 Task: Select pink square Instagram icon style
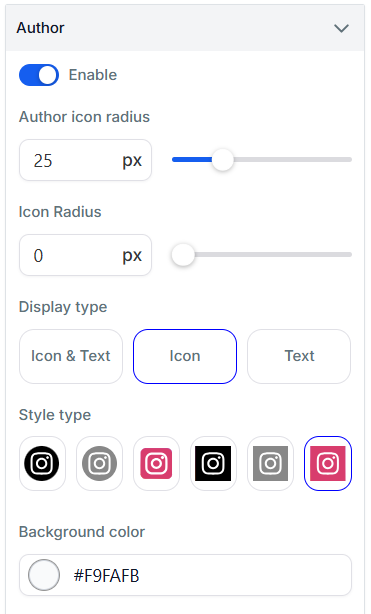click(x=328, y=463)
